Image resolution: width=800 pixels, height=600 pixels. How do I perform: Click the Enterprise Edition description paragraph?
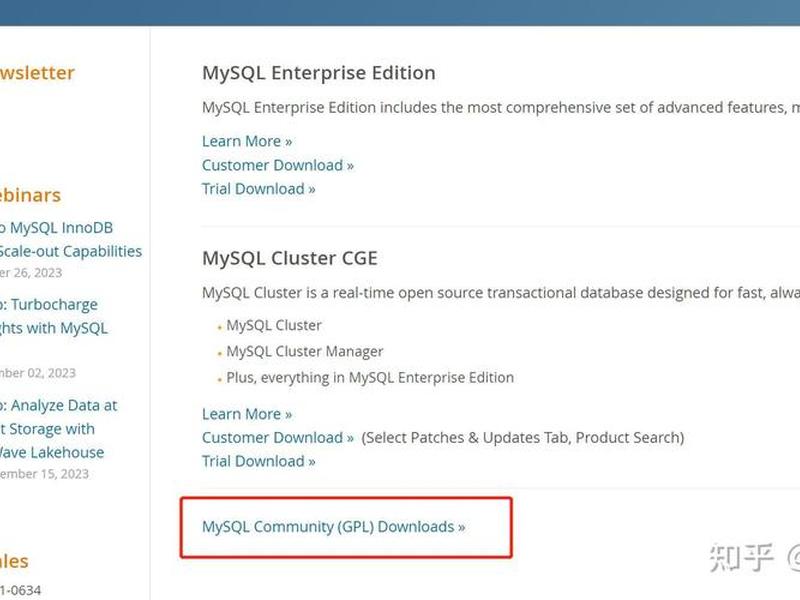(501, 108)
